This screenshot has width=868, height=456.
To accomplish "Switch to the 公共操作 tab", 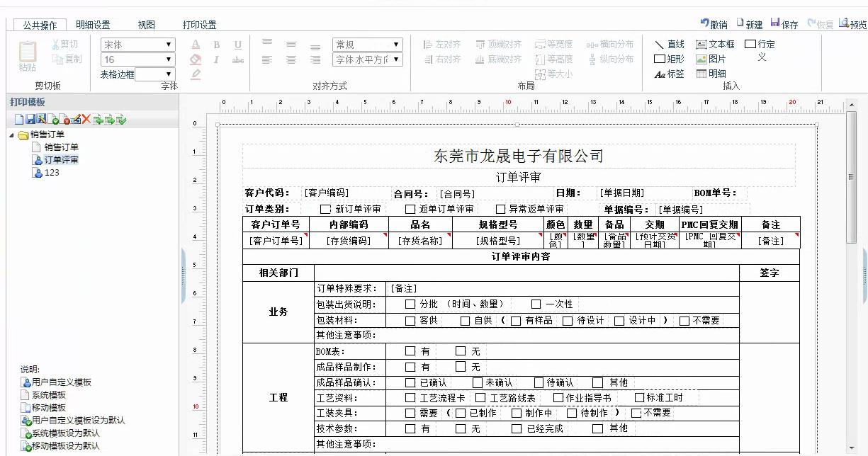I will tap(40, 25).
